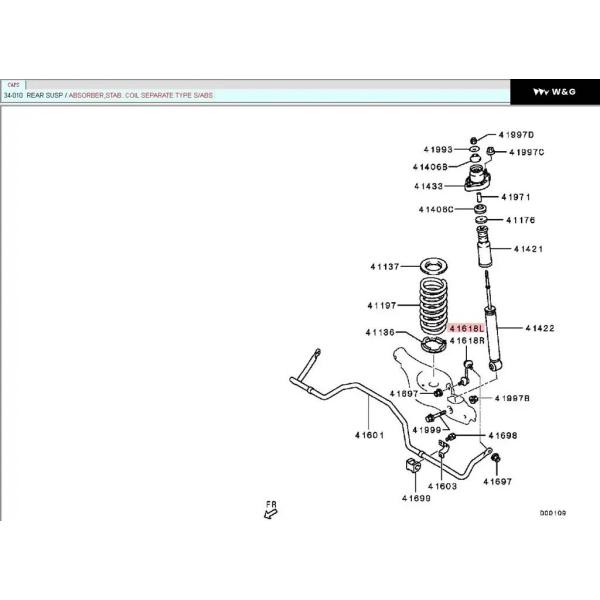Open the CAPS tab
The height and width of the screenshot is (600, 600).
[x=15, y=85]
